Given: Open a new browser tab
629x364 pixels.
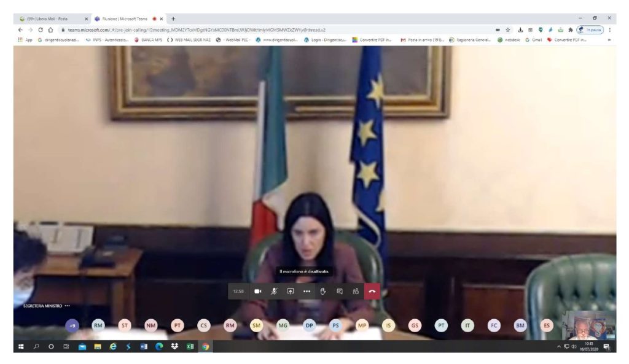Looking at the screenshot, I should coord(173,18).
